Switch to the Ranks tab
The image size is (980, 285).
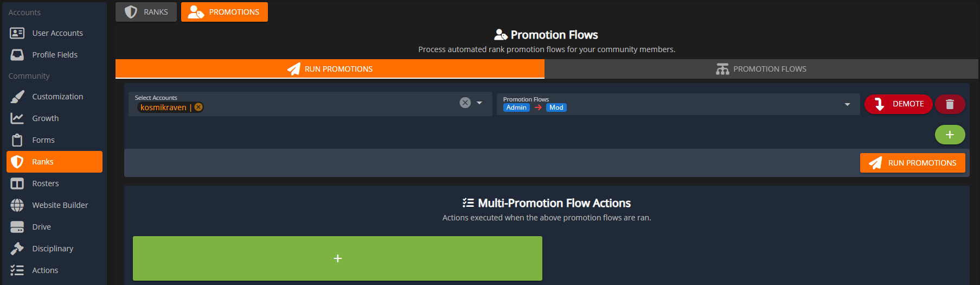pyautogui.click(x=146, y=12)
